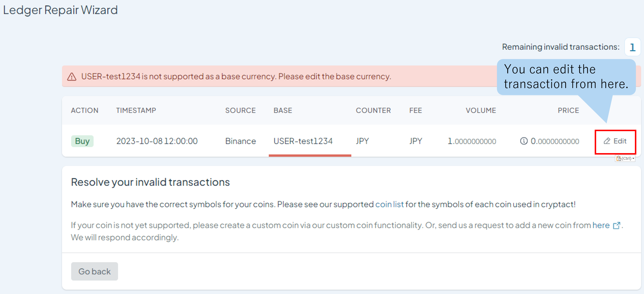Click the VOLUME value 1.0000000000
644x294 pixels.
[472, 141]
